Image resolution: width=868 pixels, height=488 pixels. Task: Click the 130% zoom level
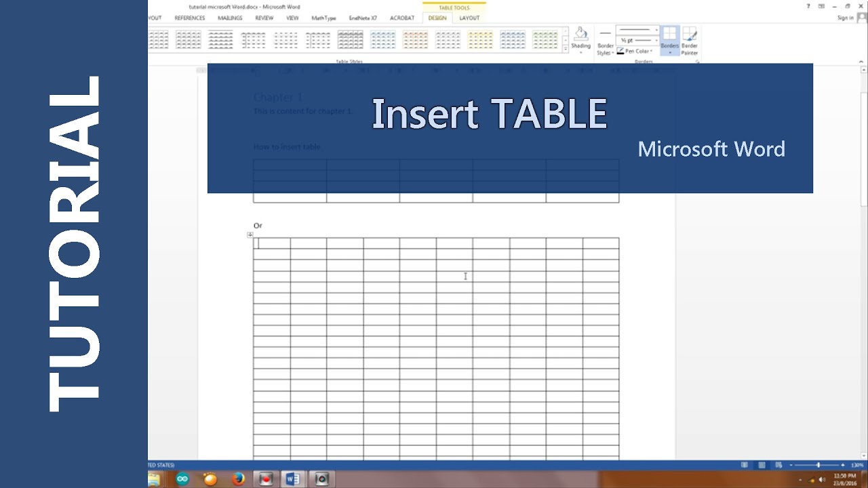(x=858, y=465)
